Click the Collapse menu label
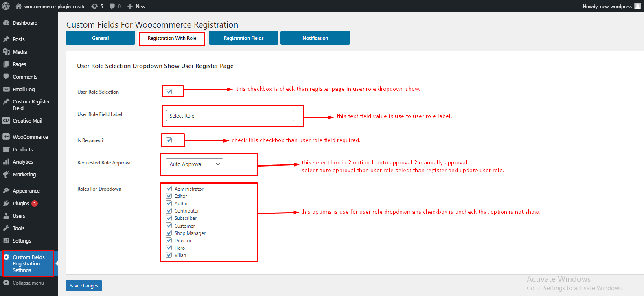This screenshot has width=644, height=296. (x=28, y=283)
